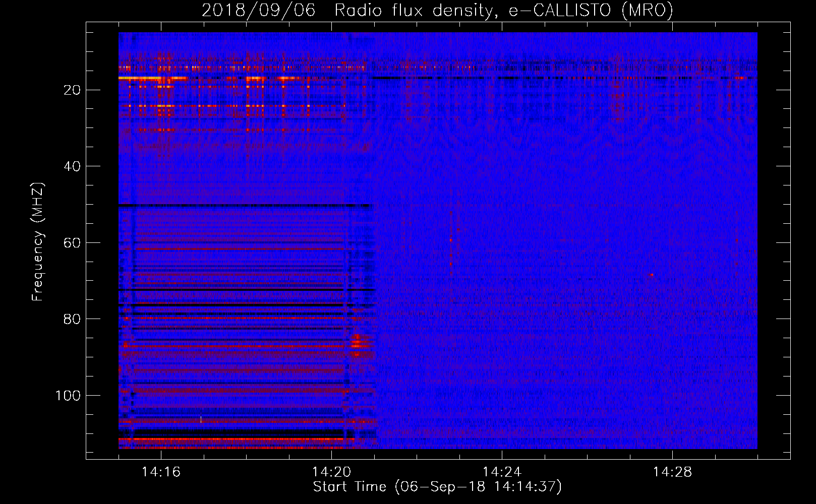Click the '20' frequency tick label

[73, 90]
